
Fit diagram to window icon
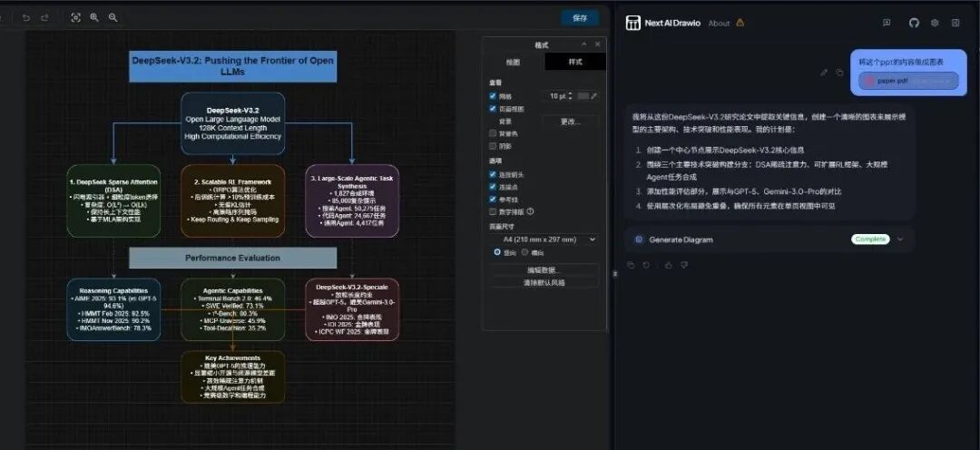coord(75,17)
